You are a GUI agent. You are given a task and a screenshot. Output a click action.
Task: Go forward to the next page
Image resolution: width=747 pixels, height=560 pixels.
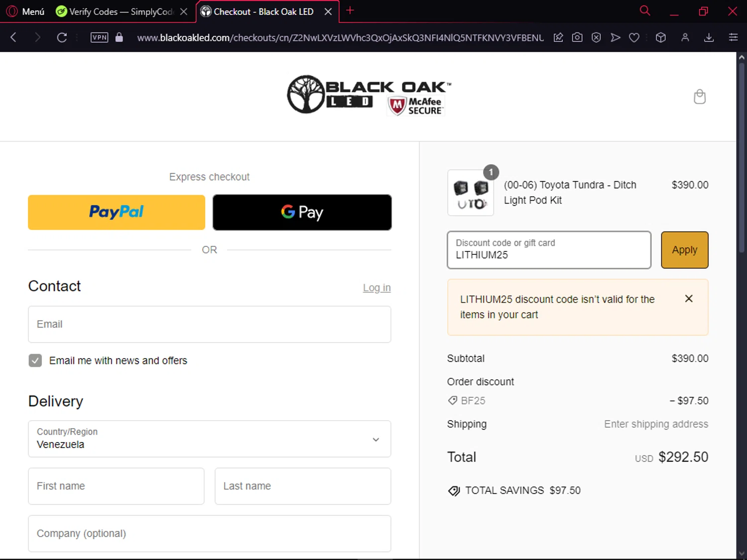(37, 37)
